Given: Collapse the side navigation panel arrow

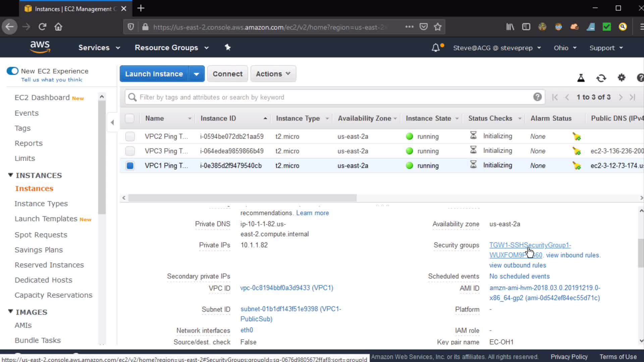Looking at the screenshot, I should pyautogui.click(x=112, y=122).
